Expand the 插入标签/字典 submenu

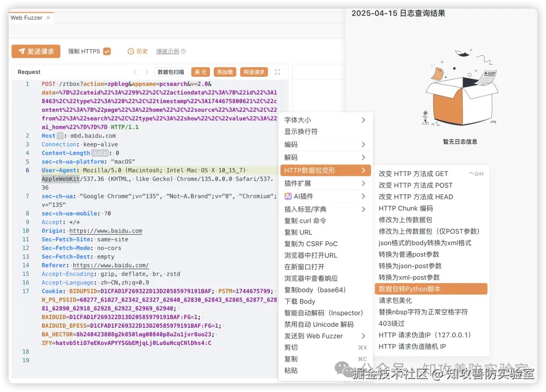(326, 209)
